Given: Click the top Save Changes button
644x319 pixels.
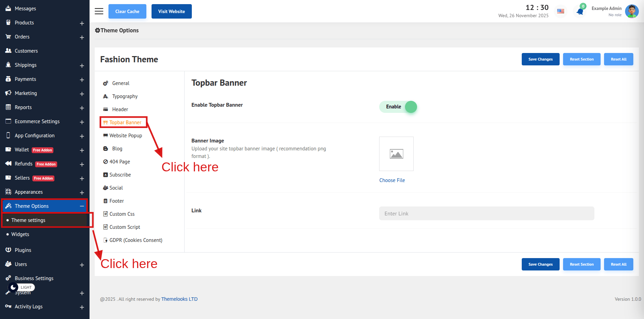Looking at the screenshot, I should click(540, 59).
